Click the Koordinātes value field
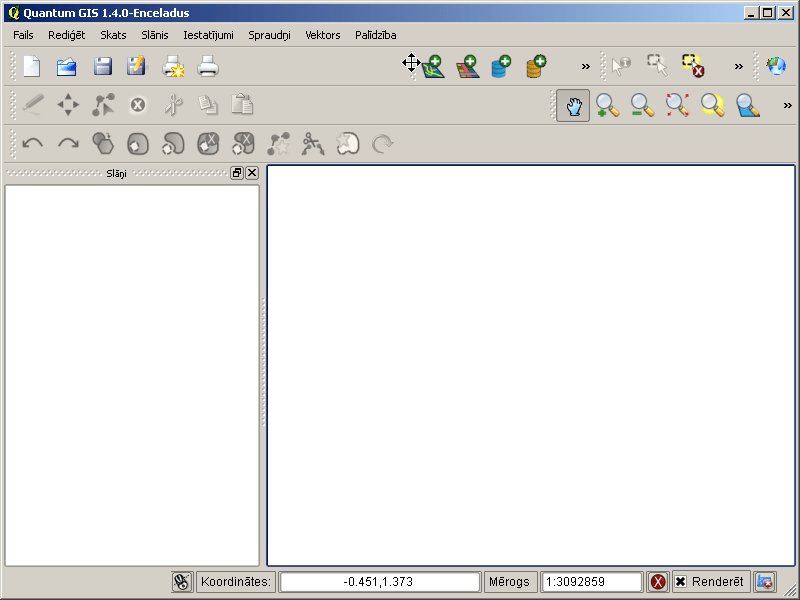800x600 pixels. [379, 582]
